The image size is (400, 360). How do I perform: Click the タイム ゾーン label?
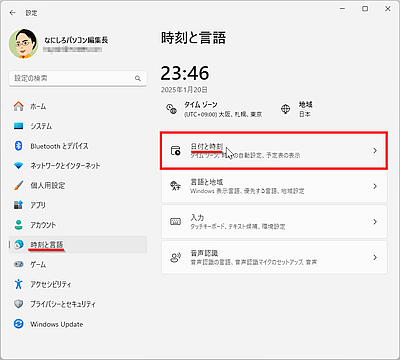(x=201, y=105)
